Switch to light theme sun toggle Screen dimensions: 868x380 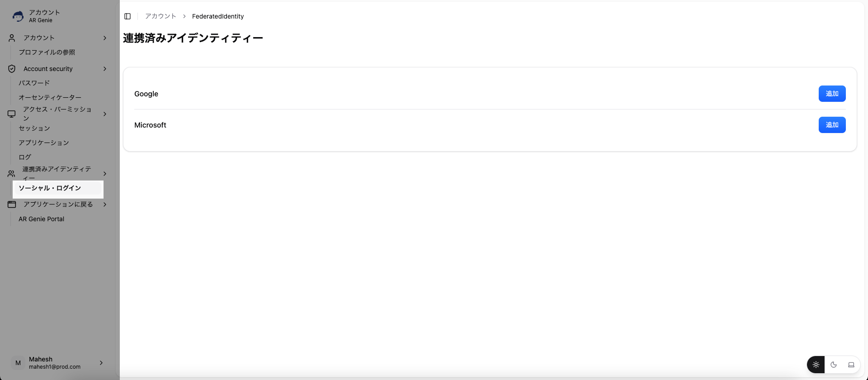[816, 365]
